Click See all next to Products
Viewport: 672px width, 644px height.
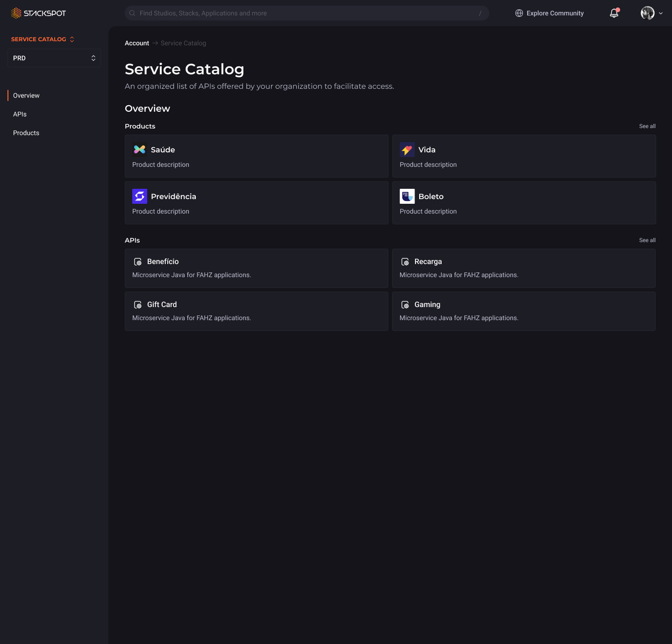click(647, 126)
